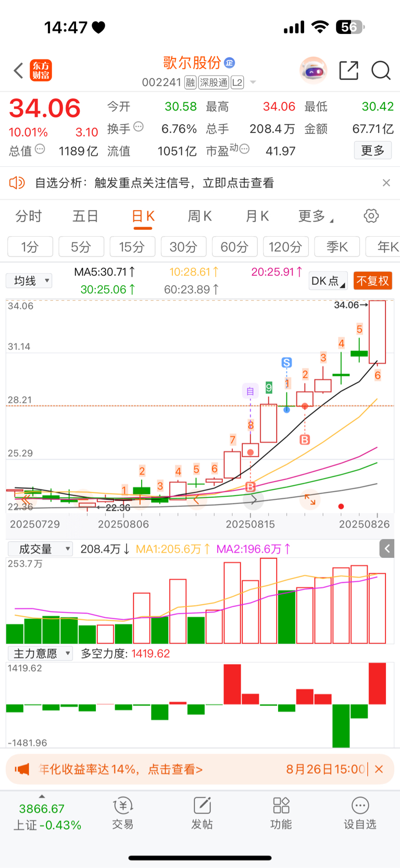Viewport: 400px width, 868px height.
Task: Open the robot assistant avatar
Action: click(313, 70)
